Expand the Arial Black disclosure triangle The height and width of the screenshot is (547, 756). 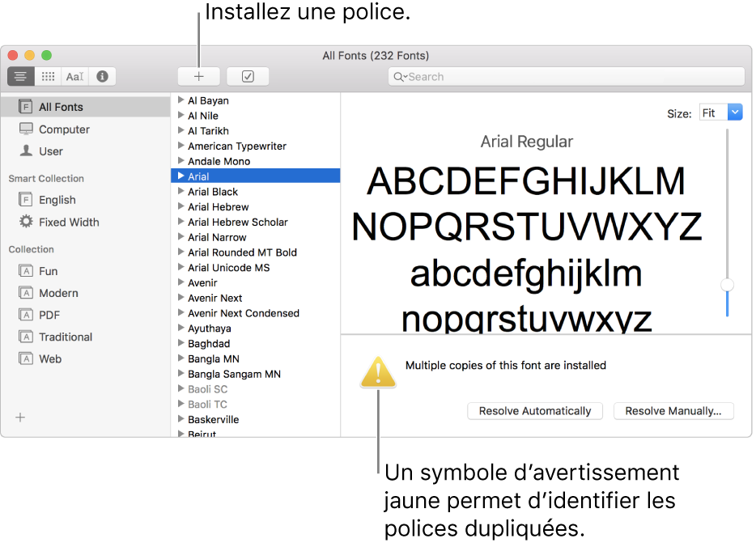click(x=181, y=191)
